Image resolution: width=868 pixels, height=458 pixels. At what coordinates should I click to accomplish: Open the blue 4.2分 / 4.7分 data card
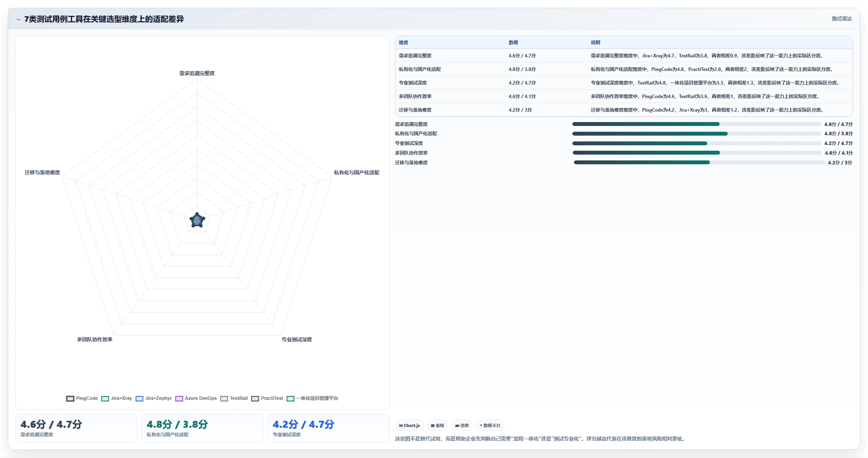328,428
